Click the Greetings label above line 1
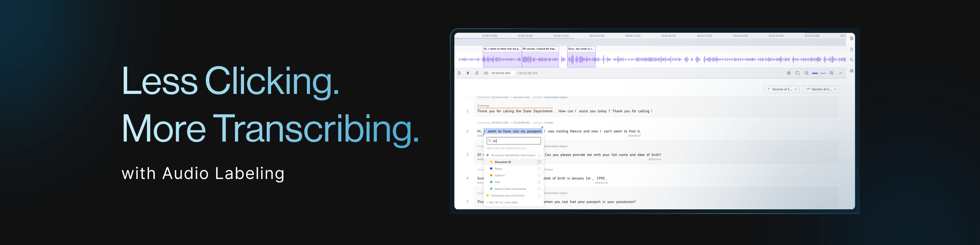Screen dimensions: 980x245 coord(483,106)
